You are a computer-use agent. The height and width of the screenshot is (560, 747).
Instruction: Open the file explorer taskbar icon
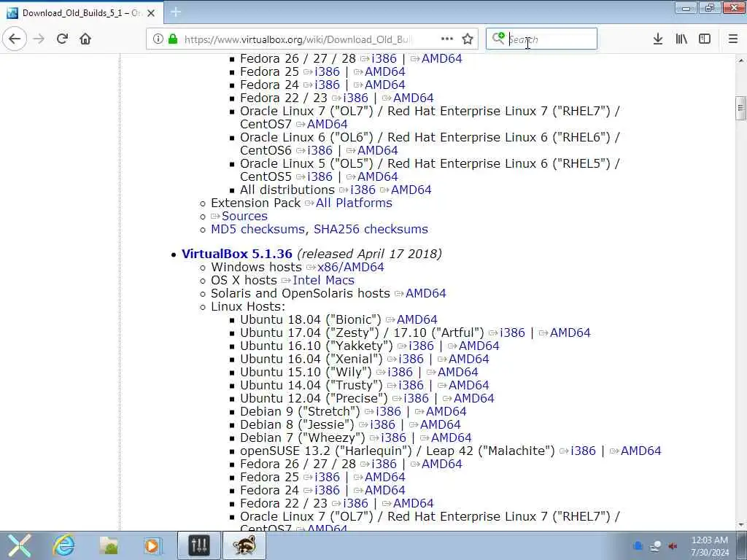point(109,545)
